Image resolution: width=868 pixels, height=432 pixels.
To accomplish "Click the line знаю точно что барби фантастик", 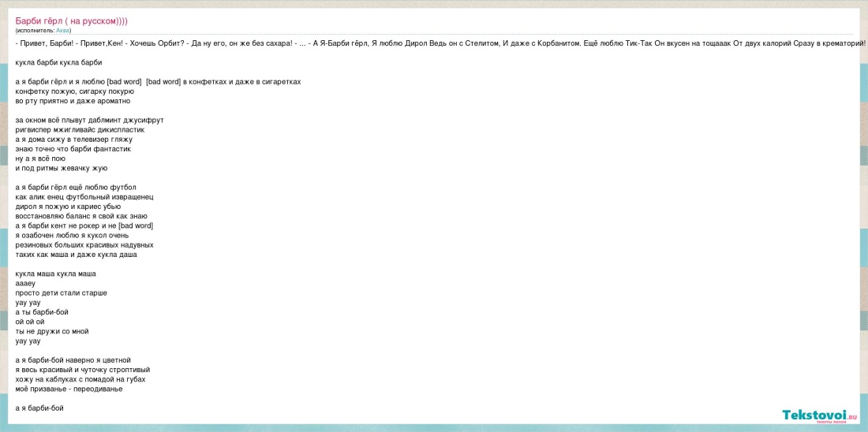I will [x=73, y=148].
